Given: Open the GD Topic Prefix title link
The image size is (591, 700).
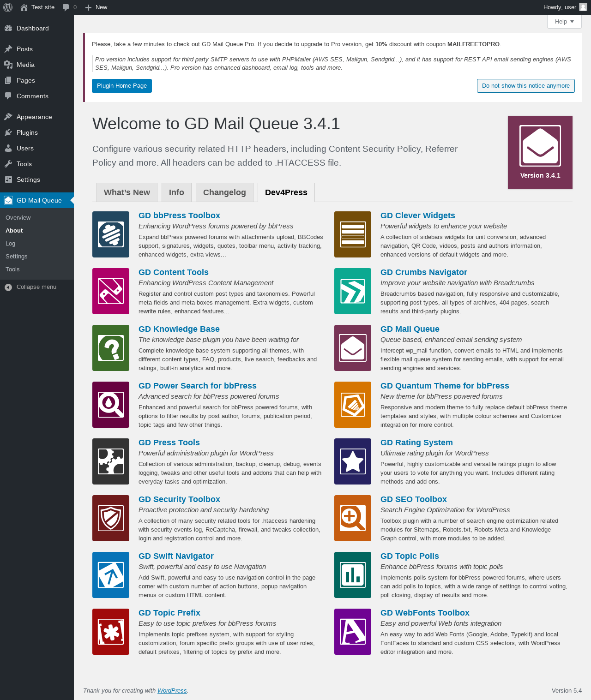Looking at the screenshot, I should [x=169, y=613].
